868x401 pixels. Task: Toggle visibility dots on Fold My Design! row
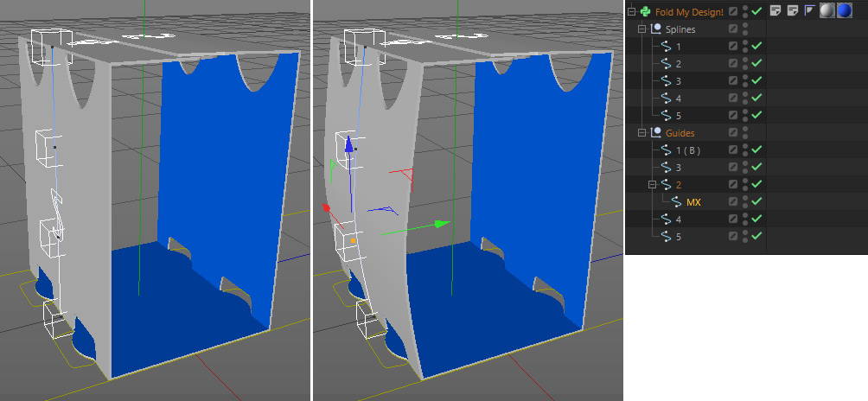(x=745, y=11)
